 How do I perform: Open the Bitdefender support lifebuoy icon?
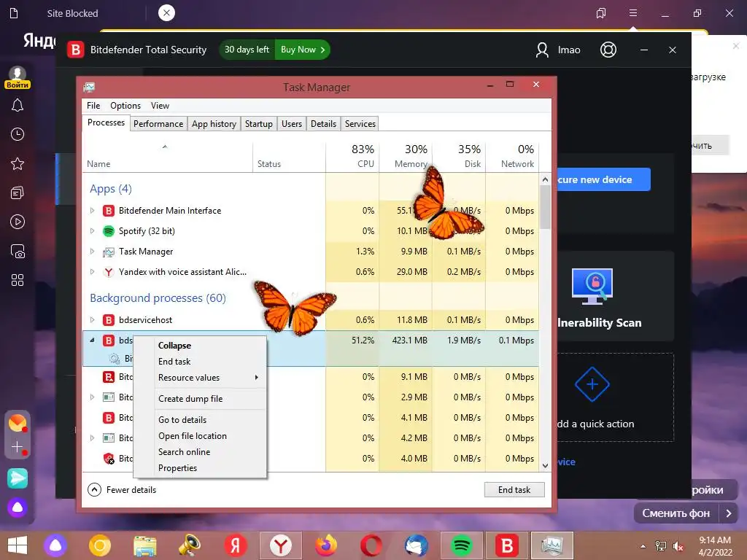(x=608, y=50)
